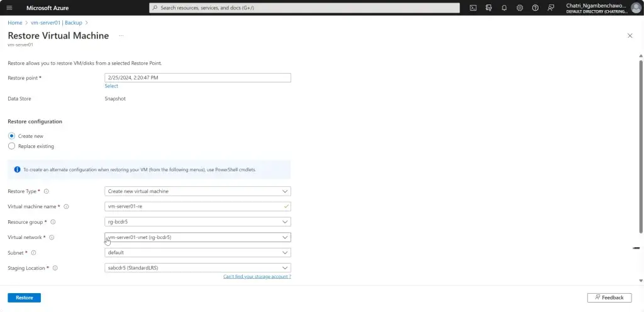Open the notifications bell

504,8
